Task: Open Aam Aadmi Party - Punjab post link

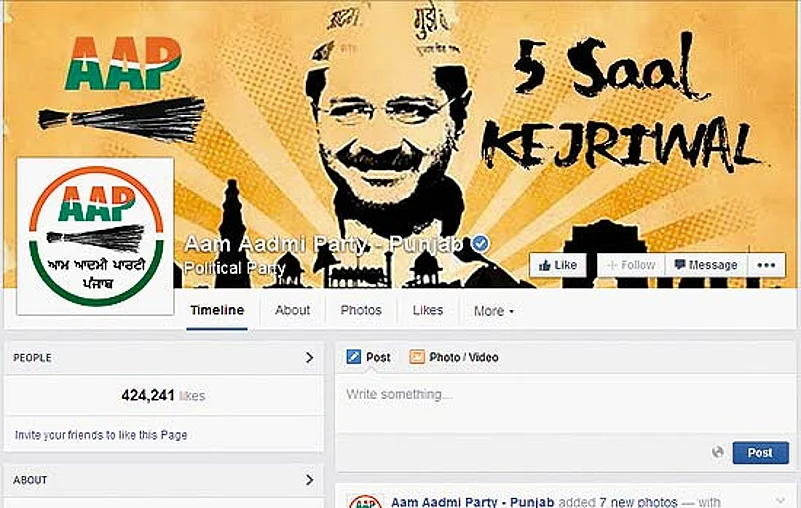Action: pos(473,501)
